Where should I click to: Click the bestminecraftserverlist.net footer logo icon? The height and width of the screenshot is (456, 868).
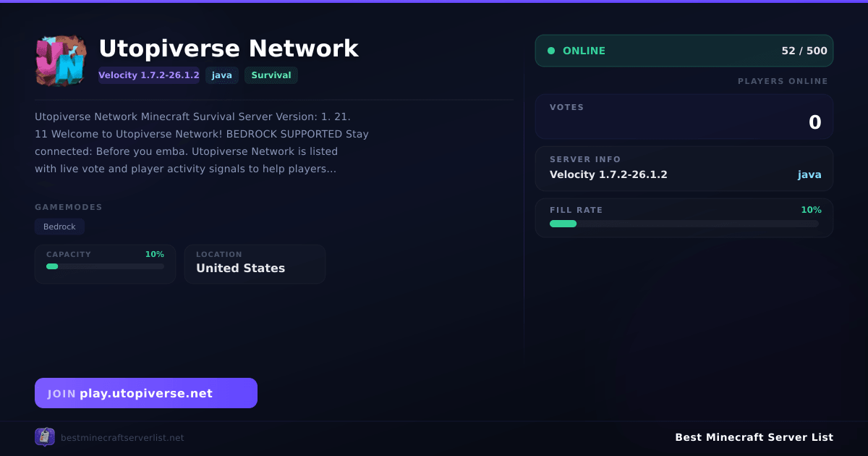(x=45, y=437)
